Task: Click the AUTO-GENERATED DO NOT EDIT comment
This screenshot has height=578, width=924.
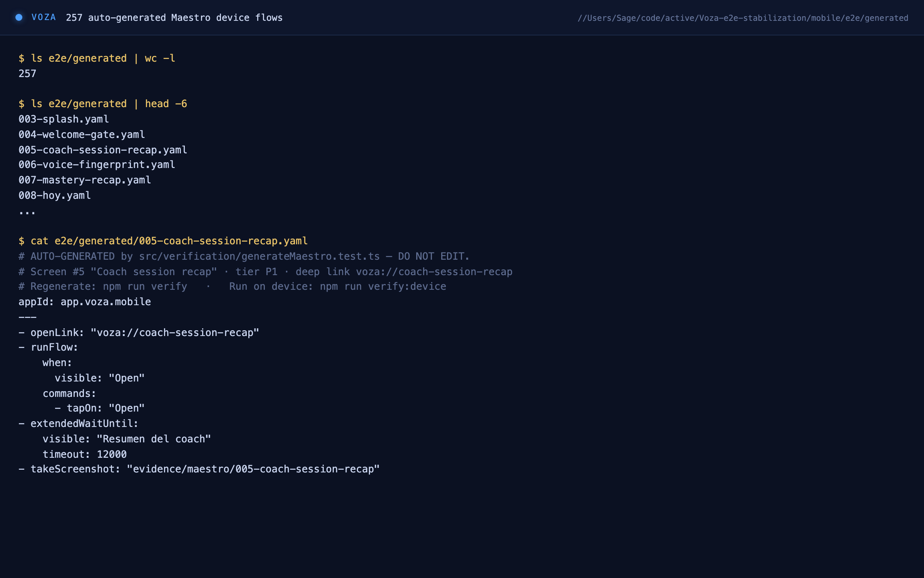Action: pos(244,256)
